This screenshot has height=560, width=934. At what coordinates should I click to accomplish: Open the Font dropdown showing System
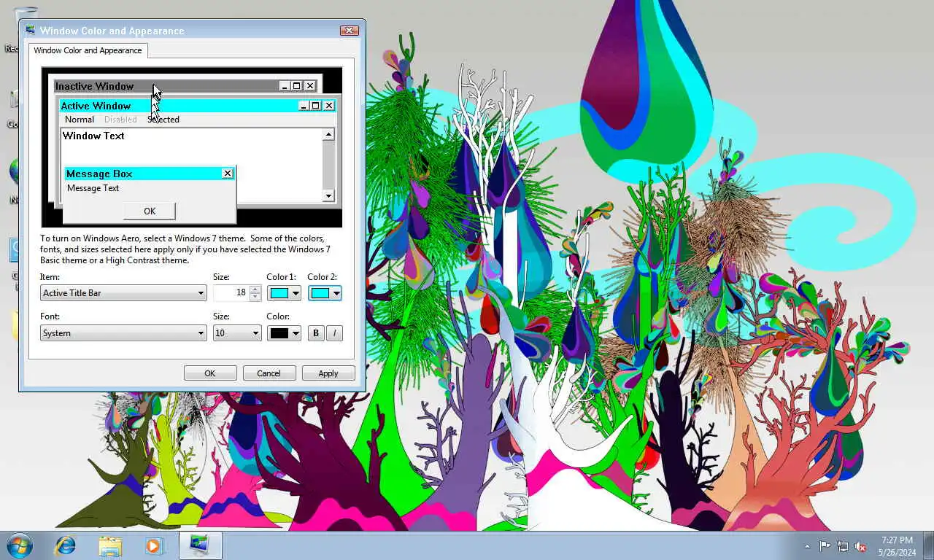point(123,333)
